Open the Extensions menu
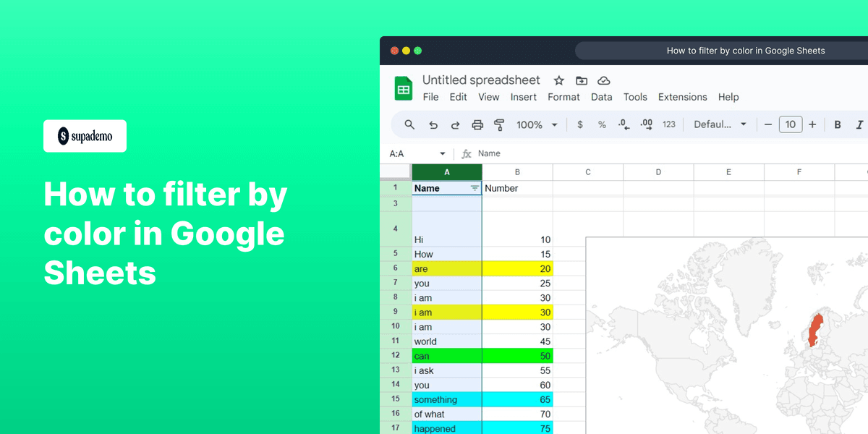This screenshot has width=868, height=434. [x=682, y=96]
